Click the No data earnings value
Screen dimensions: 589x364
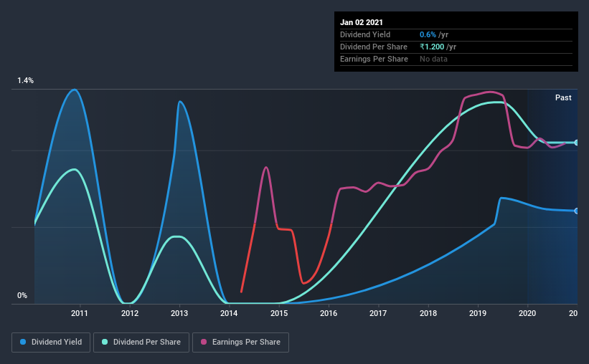click(x=433, y=59)
